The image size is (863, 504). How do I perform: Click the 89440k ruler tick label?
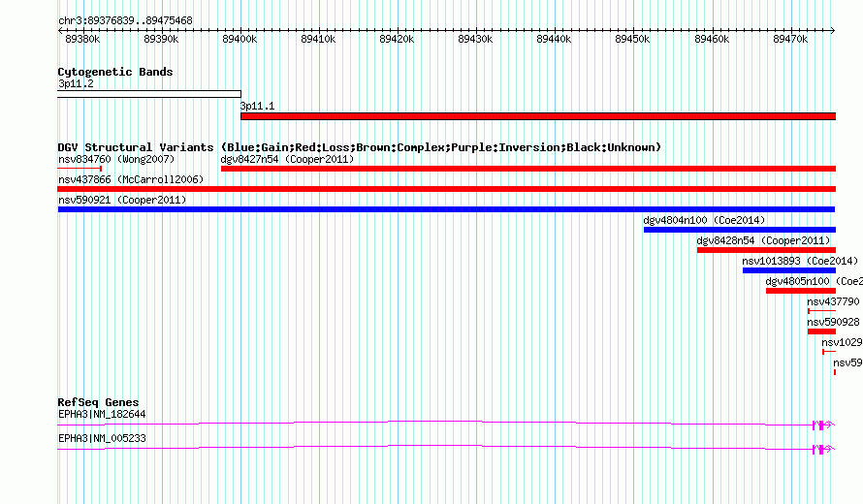point(554,39)
